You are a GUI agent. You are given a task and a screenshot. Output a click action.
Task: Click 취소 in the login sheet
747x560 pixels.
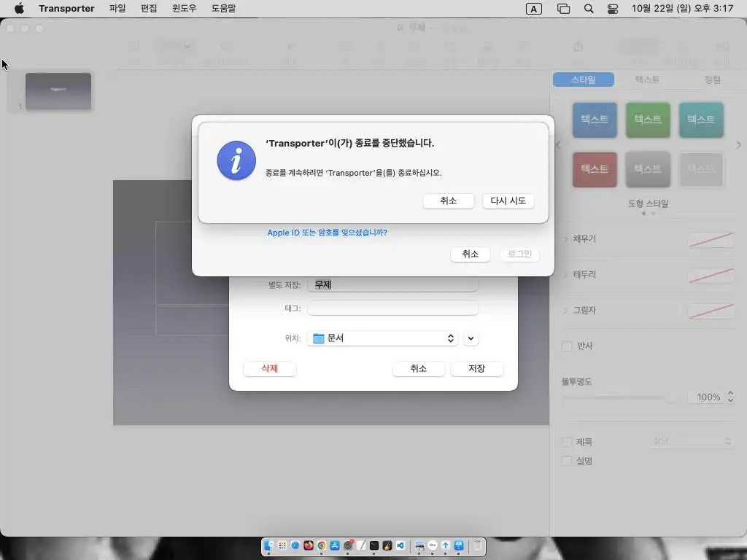pyautogui.click(x=471, y=254)
